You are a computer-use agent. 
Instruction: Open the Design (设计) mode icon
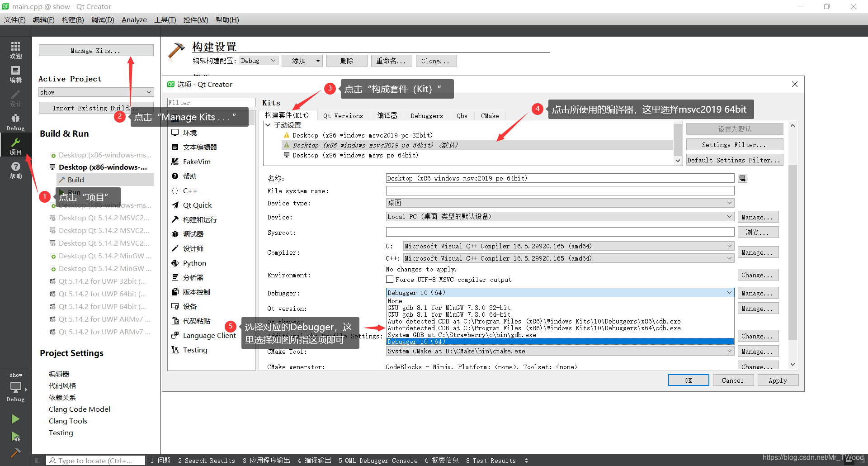16,98
